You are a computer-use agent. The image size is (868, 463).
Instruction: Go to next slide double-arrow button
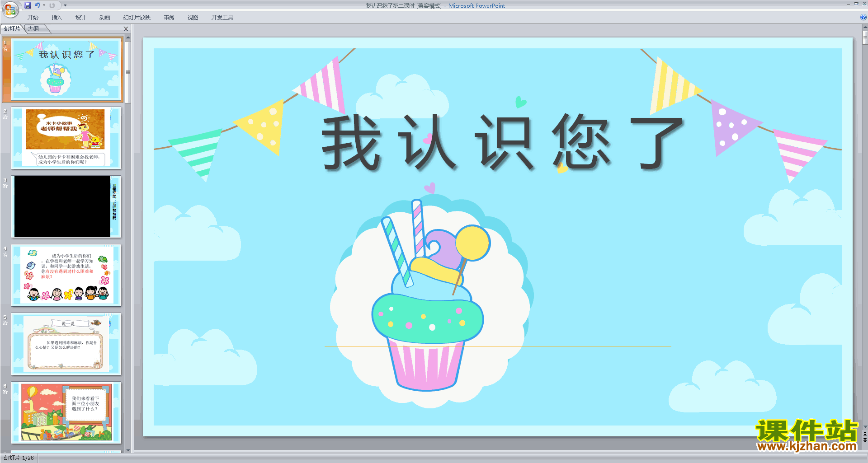pos(865,440)
